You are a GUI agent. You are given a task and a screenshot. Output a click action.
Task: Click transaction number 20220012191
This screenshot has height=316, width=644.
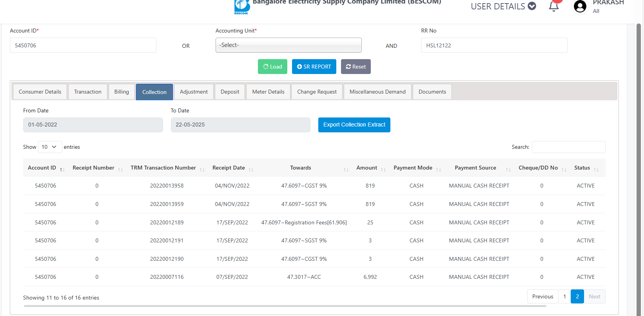click(167, 240)
